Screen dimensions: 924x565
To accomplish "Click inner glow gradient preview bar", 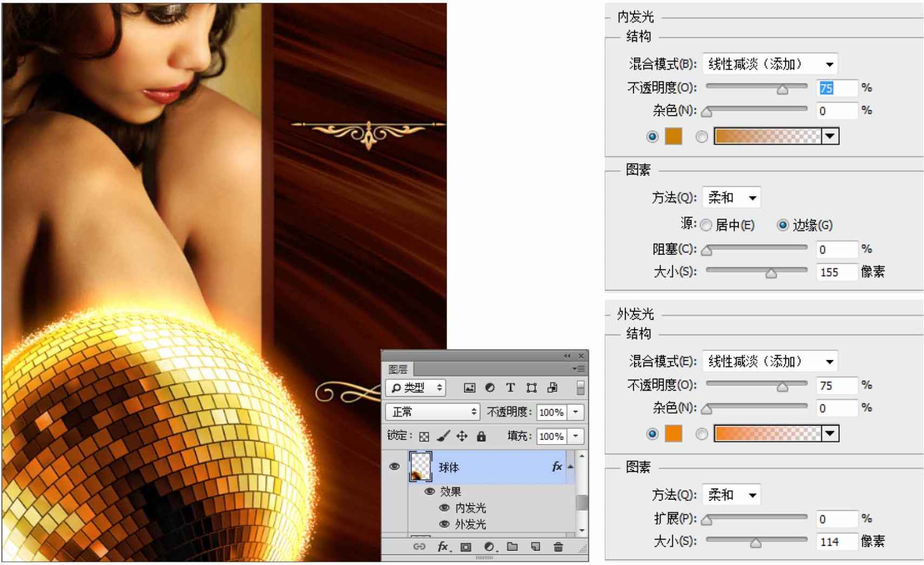I will pos(767,136).
